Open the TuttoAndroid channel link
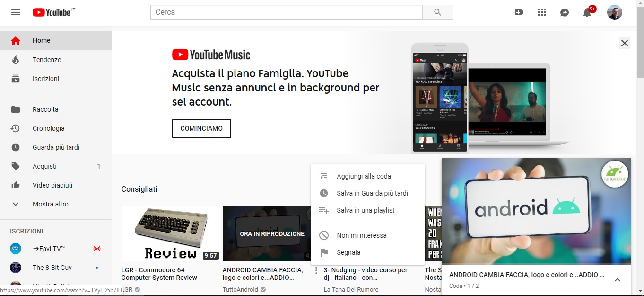 [x=240, y=289]
